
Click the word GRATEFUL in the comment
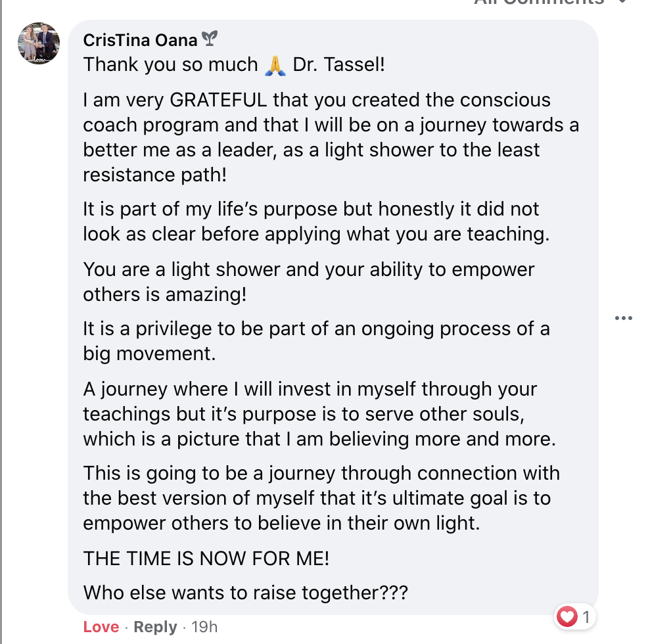[x=218, y=101]
